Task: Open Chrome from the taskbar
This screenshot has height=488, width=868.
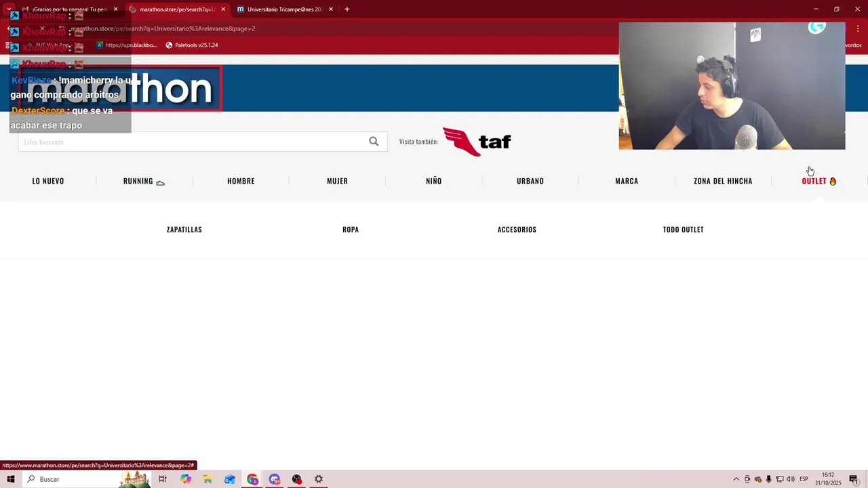Action: 252,479
